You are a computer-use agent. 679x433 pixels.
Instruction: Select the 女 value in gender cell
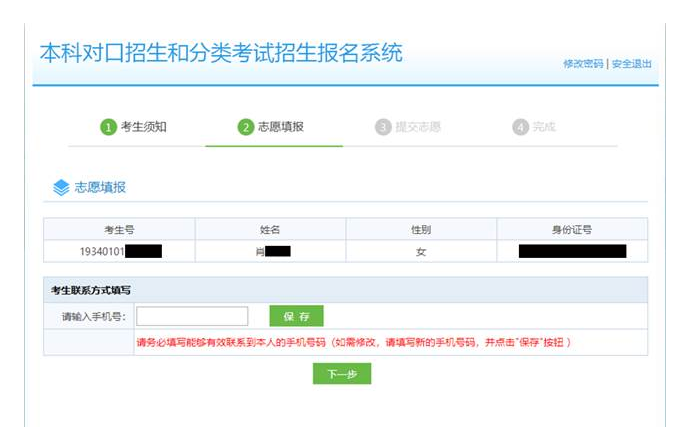pos(421,251)
